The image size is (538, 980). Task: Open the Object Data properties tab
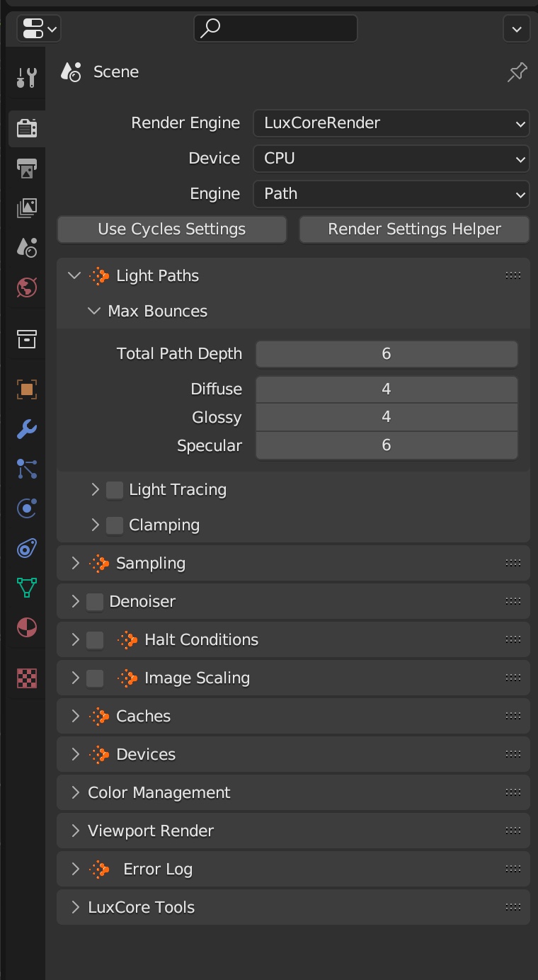pyautogui.click(x=27, y=587)
